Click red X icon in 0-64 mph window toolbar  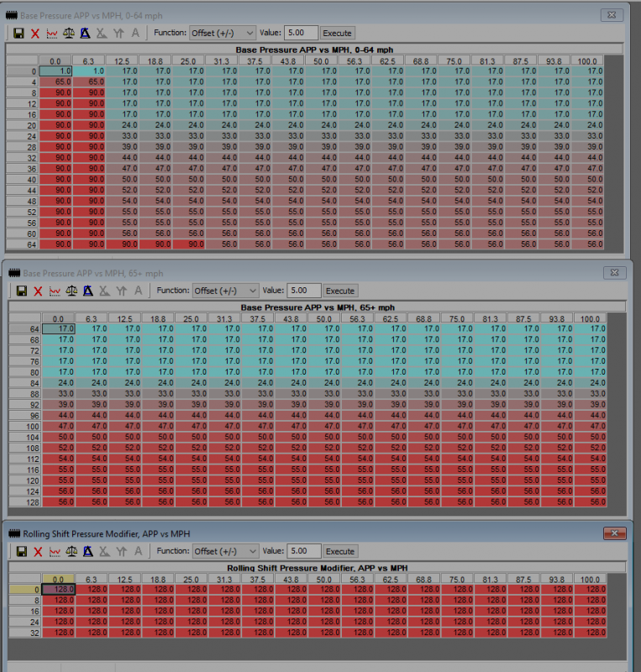point(35,33)
